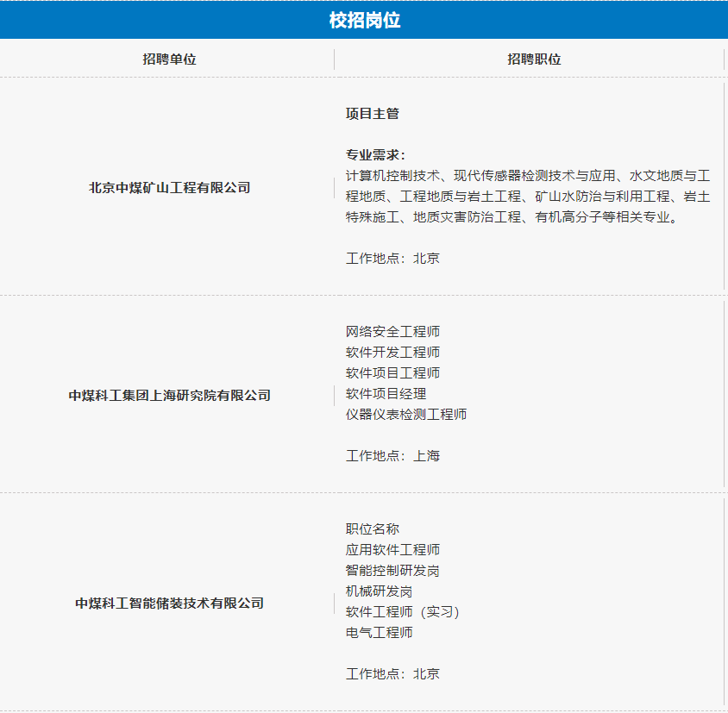Image resolution: width=728 pixels, height=713 pixels.
Task: Click 工作地点: 北京 under 电气工程师
Action: [x=392, y=674]
